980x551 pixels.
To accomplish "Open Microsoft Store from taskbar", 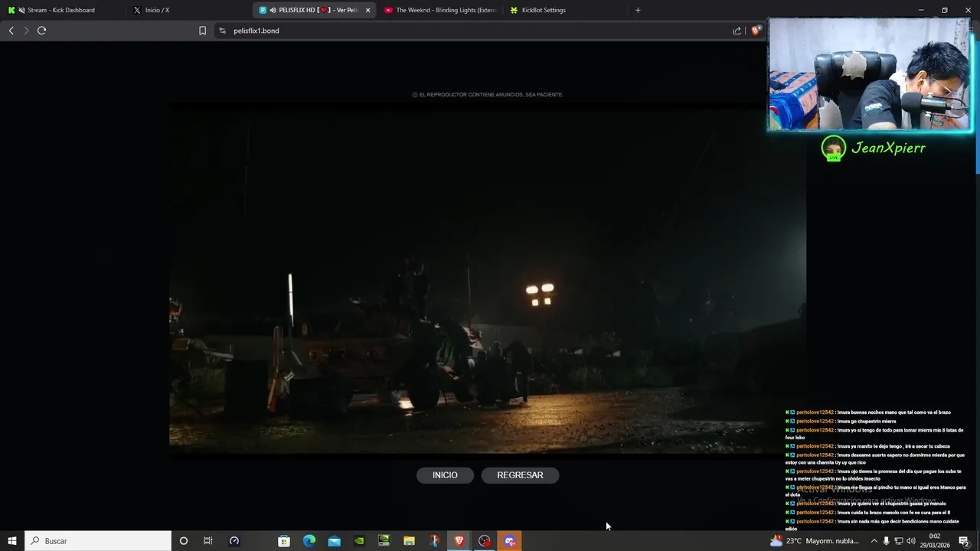I will point(284,541).
